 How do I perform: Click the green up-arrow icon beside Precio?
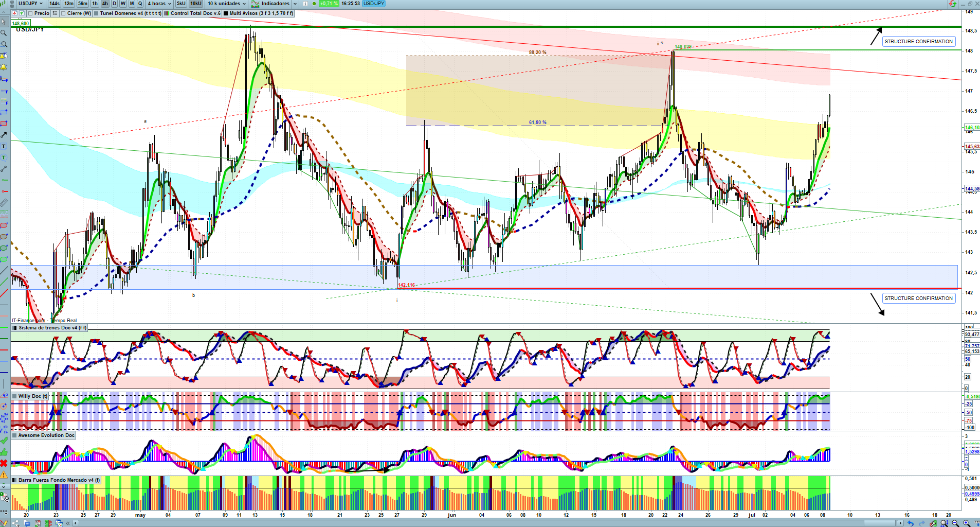pyautogui.click(x=21, y=13)
